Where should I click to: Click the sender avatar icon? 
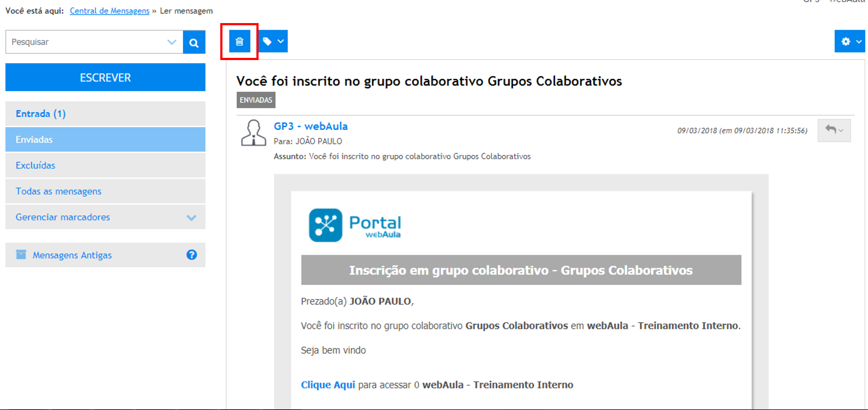(253, 133)
